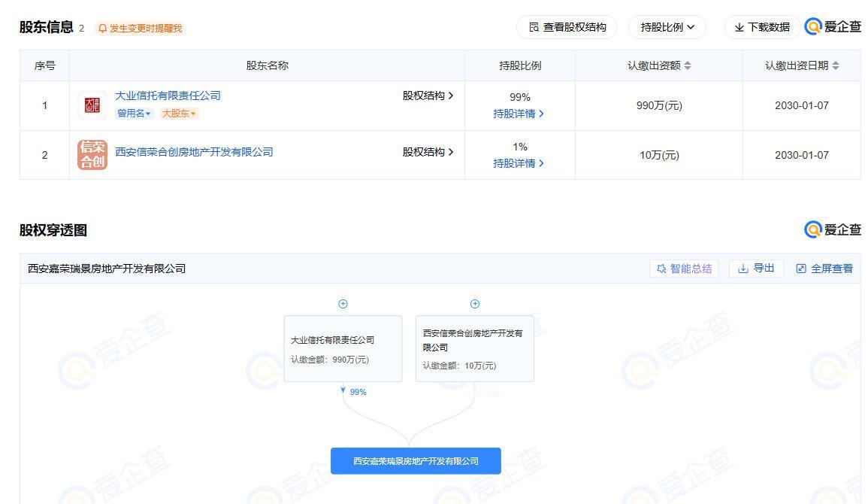Click the 大业信托 company logo

[92, 105]
